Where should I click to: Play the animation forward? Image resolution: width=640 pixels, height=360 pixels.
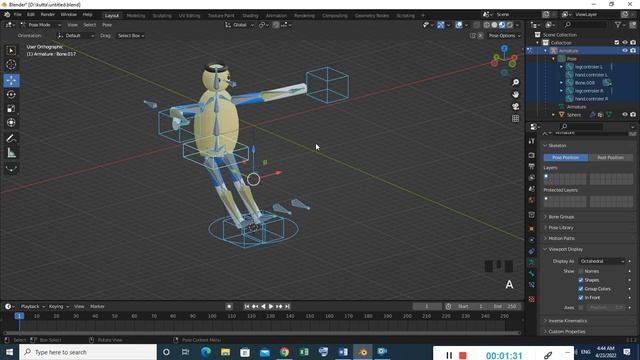271,307
